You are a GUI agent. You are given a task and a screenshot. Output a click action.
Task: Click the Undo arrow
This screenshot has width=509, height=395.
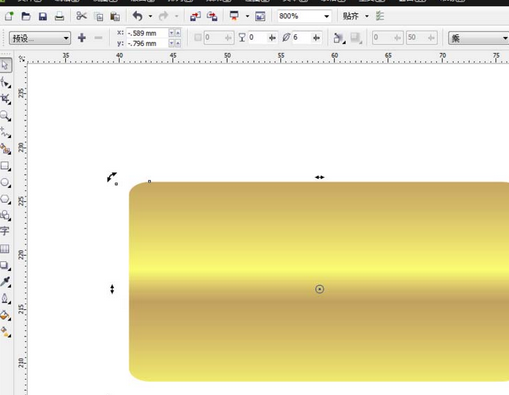tap(137, 16)
